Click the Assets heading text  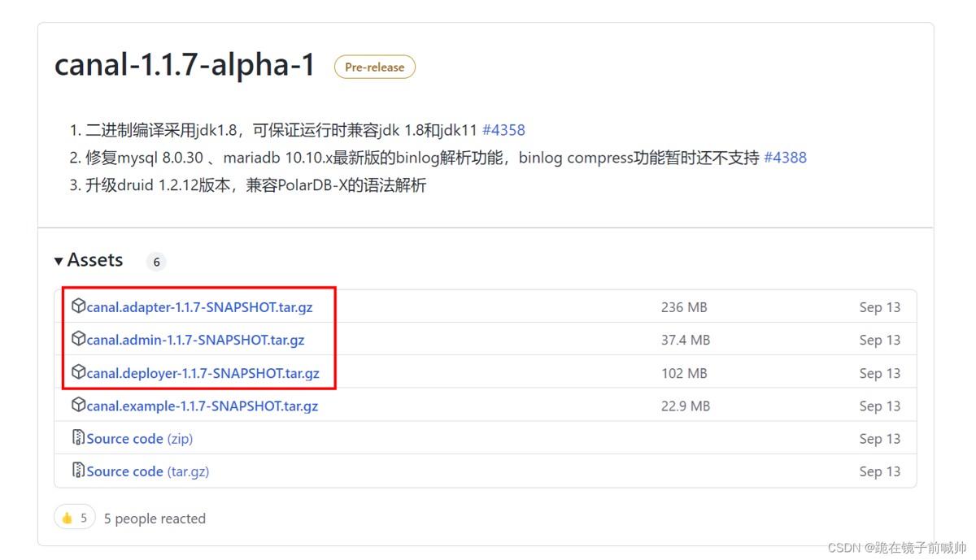(x=95, y=260)
